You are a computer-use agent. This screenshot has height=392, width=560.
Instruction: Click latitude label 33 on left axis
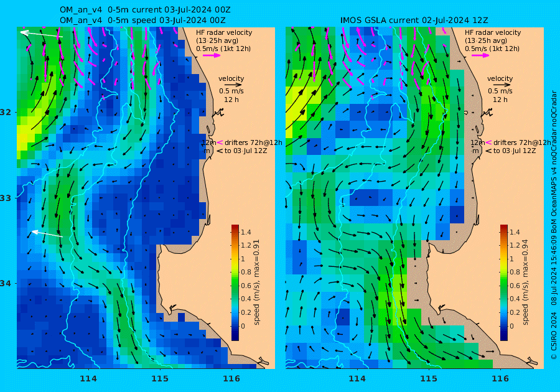tap(6, 198)
